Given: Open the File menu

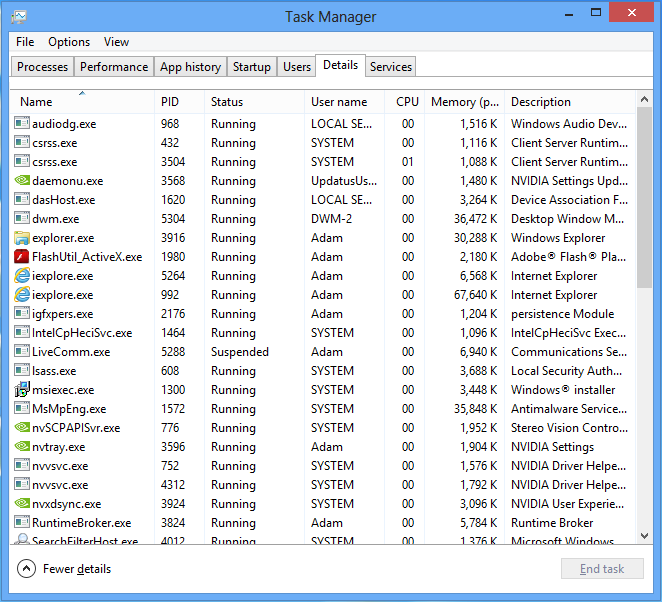Looking at the screenshot, I should point(25,42).
